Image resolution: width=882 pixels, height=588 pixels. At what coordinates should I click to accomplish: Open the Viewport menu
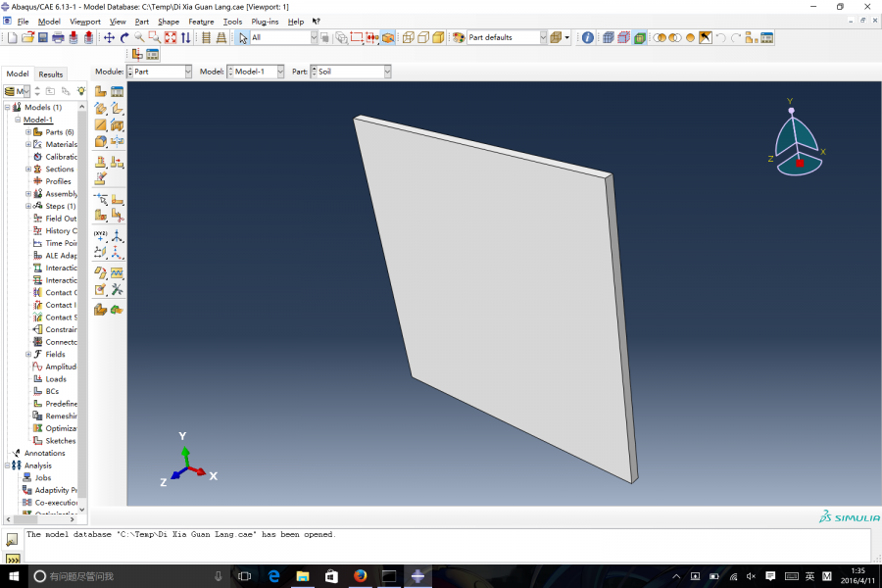(84, 21)
